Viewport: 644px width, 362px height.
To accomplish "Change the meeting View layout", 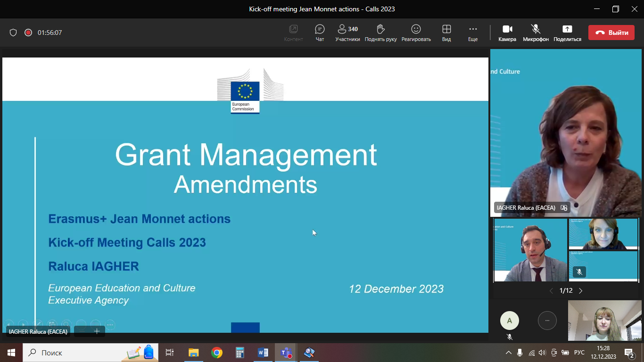I will [x=446, y=33].
